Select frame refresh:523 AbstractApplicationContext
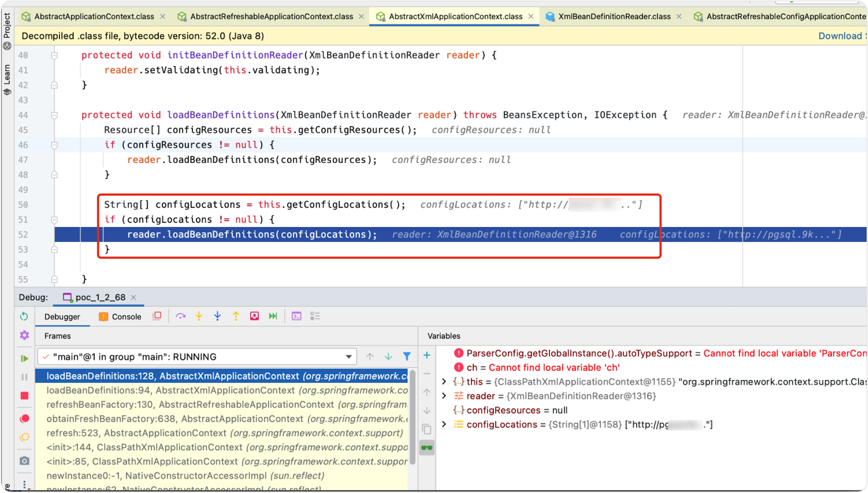868x493 pixels. (222, 433)
